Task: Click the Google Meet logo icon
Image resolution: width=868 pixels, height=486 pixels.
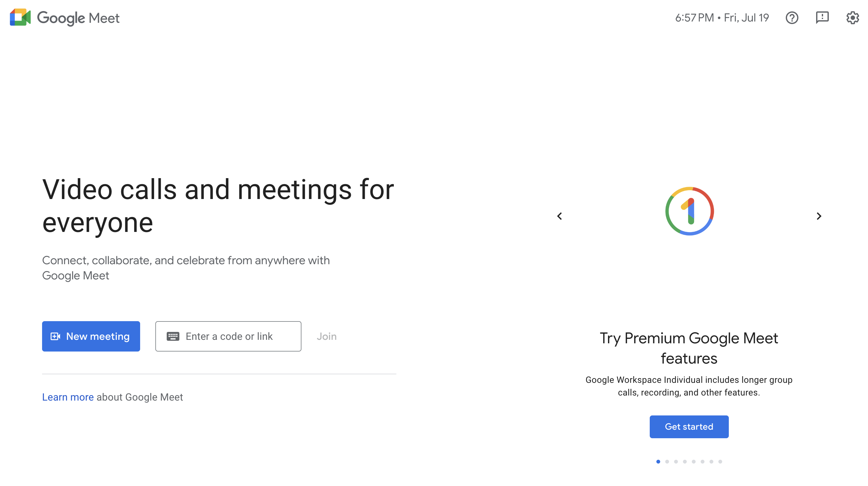Action: 20,17
